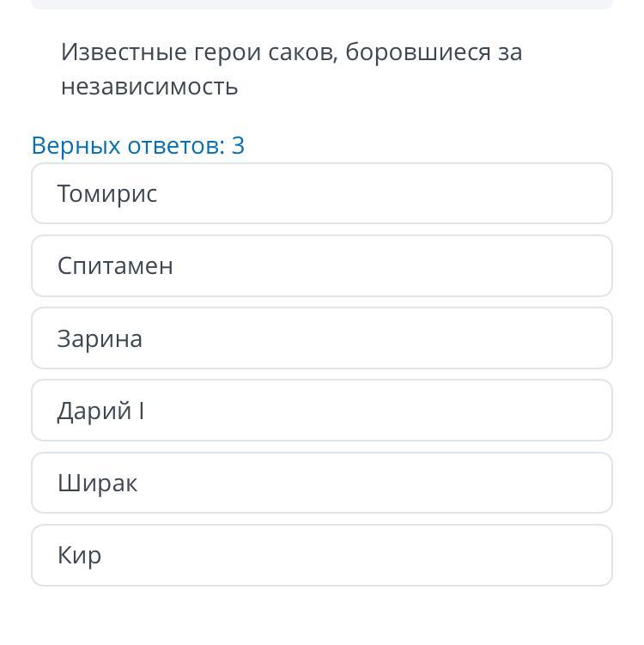
Task: Select the answer option Томирис
Action: pyautogui.click(x=321, y=193)
